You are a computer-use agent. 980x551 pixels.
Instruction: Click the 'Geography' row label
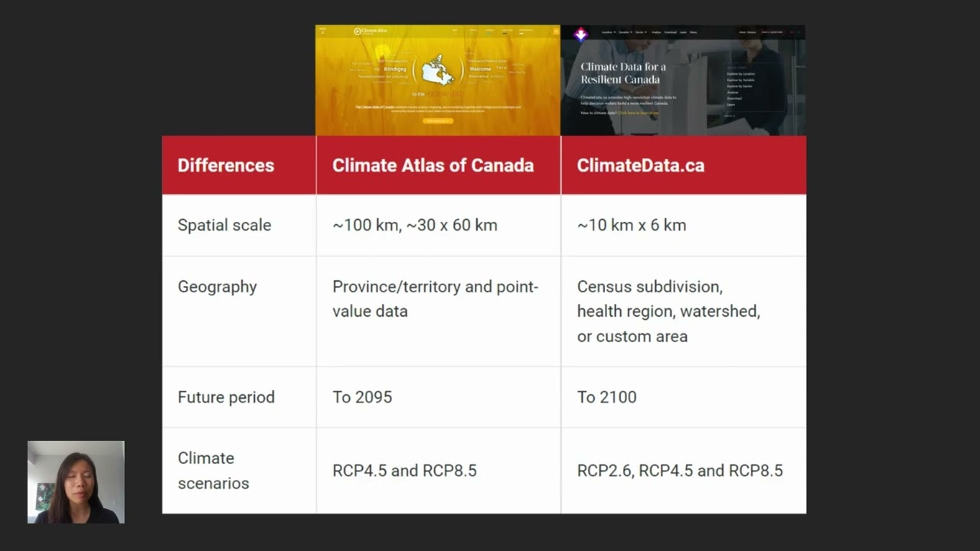tap(217, 287)
